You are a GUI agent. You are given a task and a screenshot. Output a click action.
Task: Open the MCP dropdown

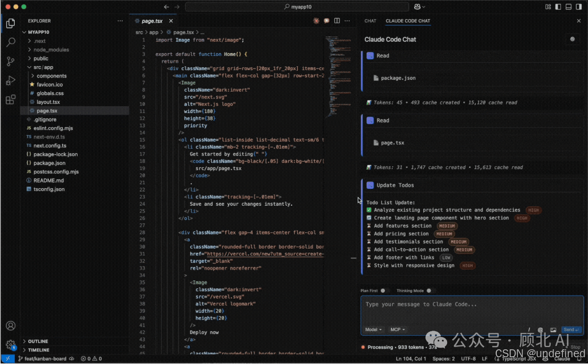coord(397,330)
